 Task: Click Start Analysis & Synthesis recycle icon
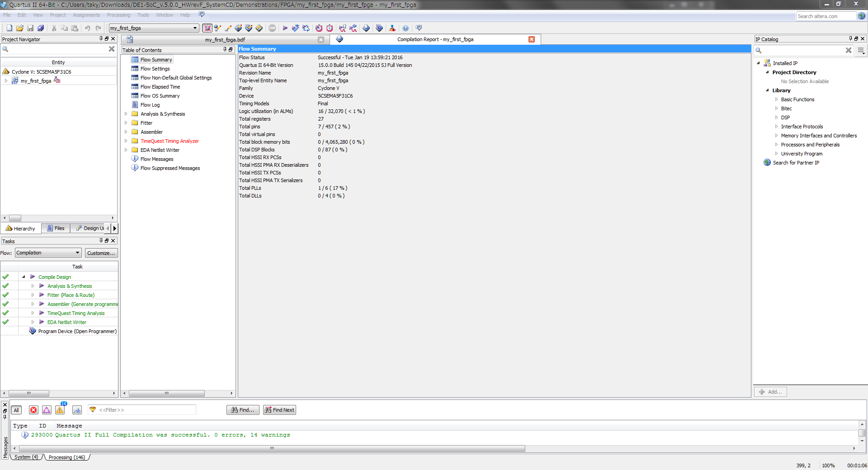(306, 28)
